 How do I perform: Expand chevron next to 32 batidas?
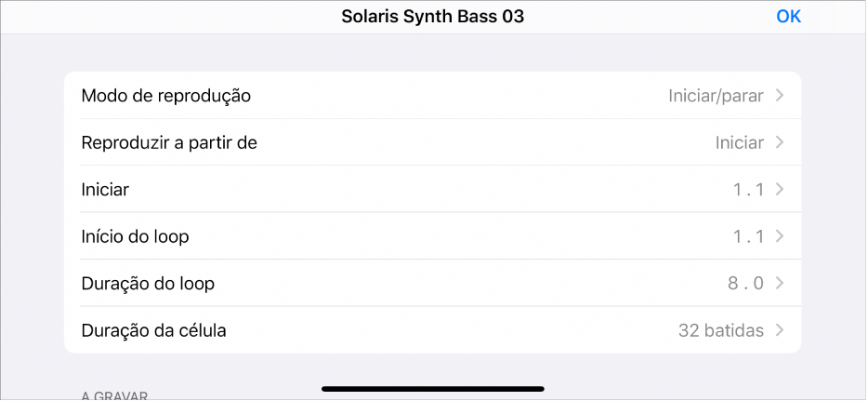pyautogui.click(x=780, y=330)
